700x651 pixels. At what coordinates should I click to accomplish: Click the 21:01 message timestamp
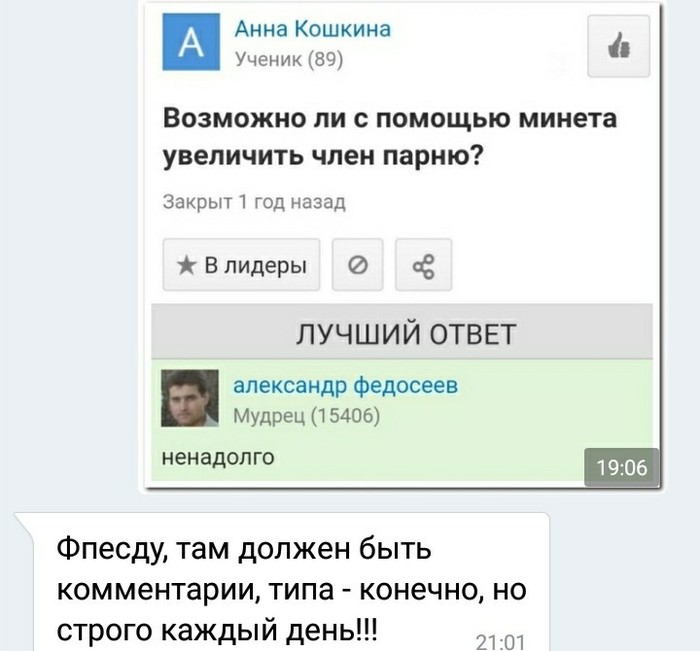click(500, 641)
